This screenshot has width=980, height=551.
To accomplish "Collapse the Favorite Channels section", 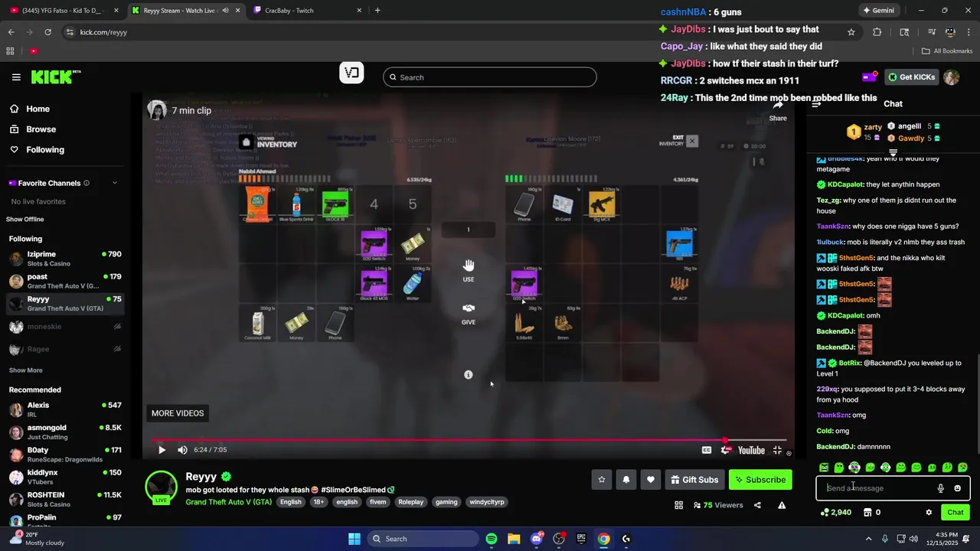I will [115, 183].
